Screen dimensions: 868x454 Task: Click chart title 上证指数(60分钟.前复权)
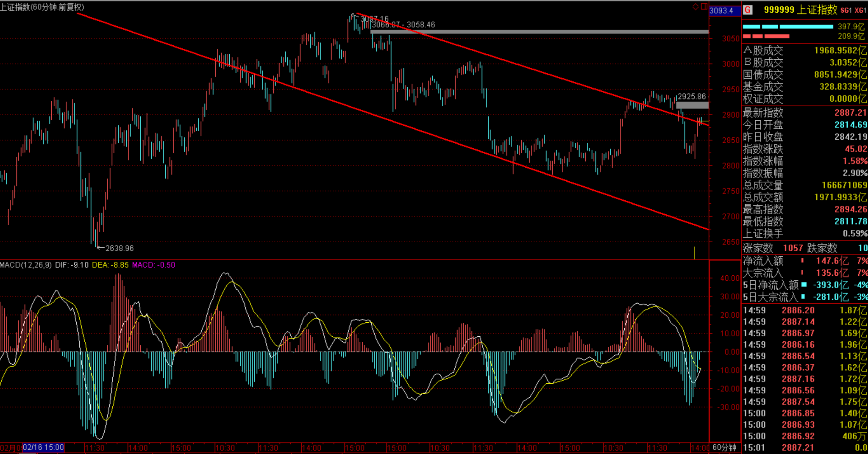(x=42, y=7)
